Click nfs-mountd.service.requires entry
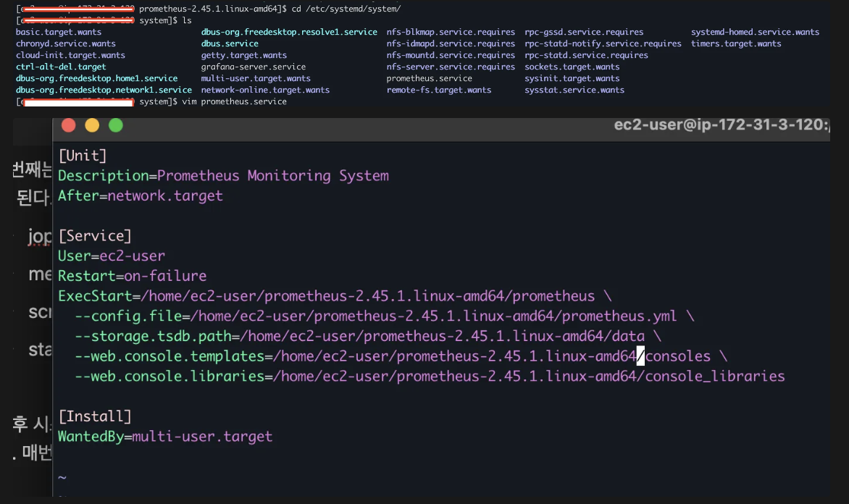This screenshot has height=504, width=849. click(451, 55)
